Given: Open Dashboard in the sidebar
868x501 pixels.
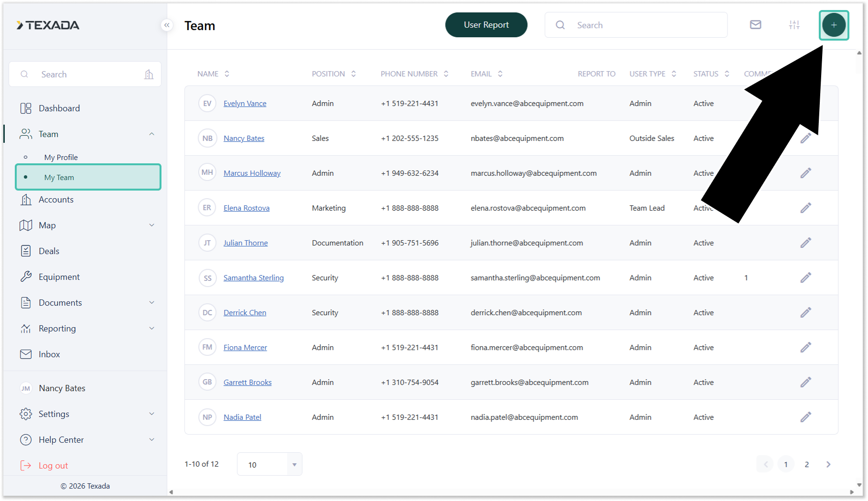Looking at the screenshot, I should (x=59, y=108).
